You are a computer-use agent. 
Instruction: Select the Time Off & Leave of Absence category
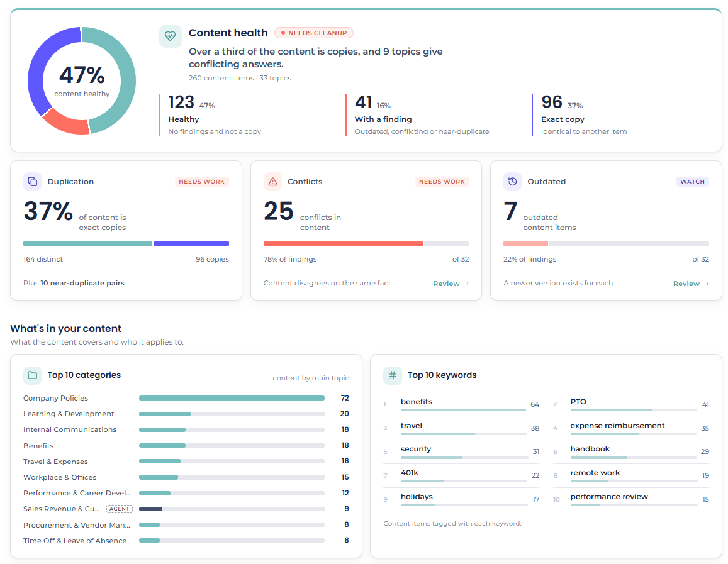coord(186,540)
